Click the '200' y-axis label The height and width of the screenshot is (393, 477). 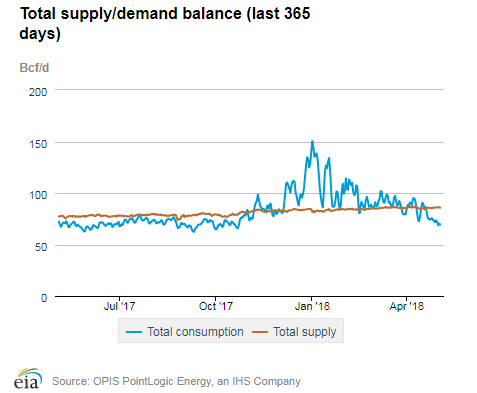pos(38,92)
